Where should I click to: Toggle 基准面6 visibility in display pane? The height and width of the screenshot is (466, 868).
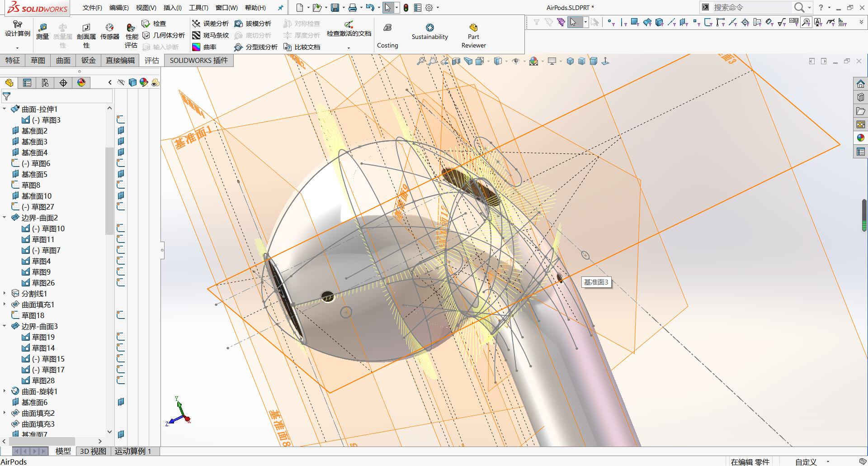[x=121, y=402]
